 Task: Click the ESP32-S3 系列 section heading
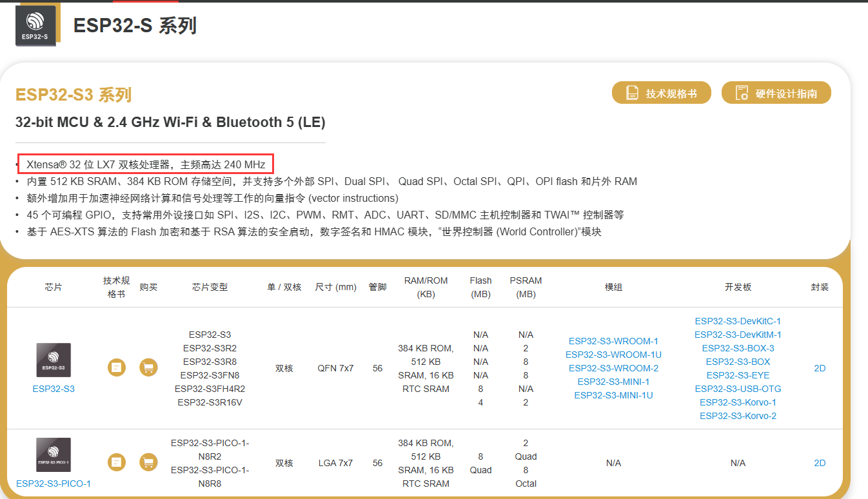click(x=74, y=95)
